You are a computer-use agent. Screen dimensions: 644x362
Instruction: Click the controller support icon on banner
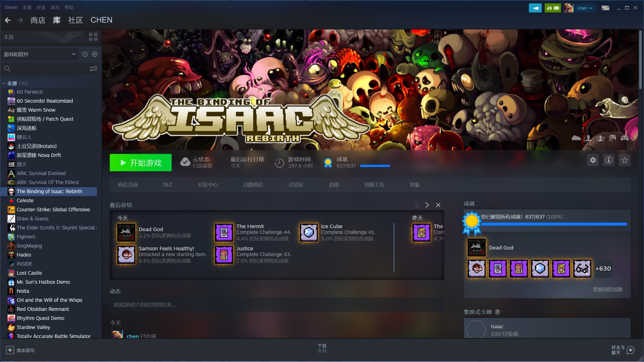624,138
